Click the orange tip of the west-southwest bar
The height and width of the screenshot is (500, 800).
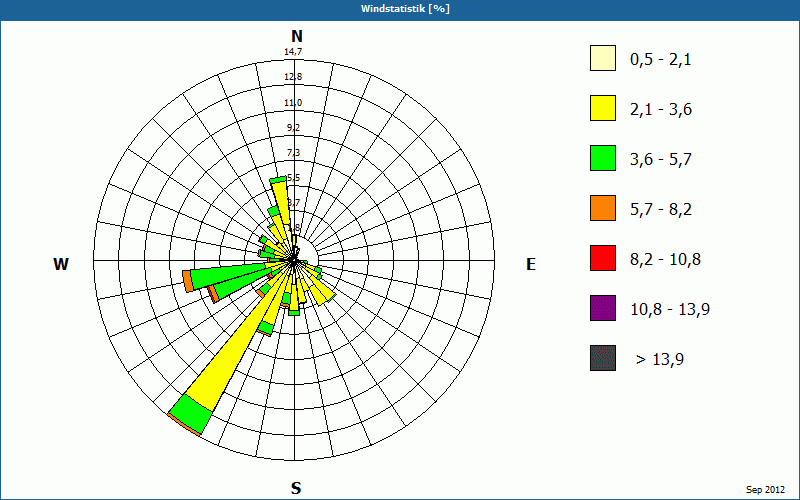click(188, 282)
